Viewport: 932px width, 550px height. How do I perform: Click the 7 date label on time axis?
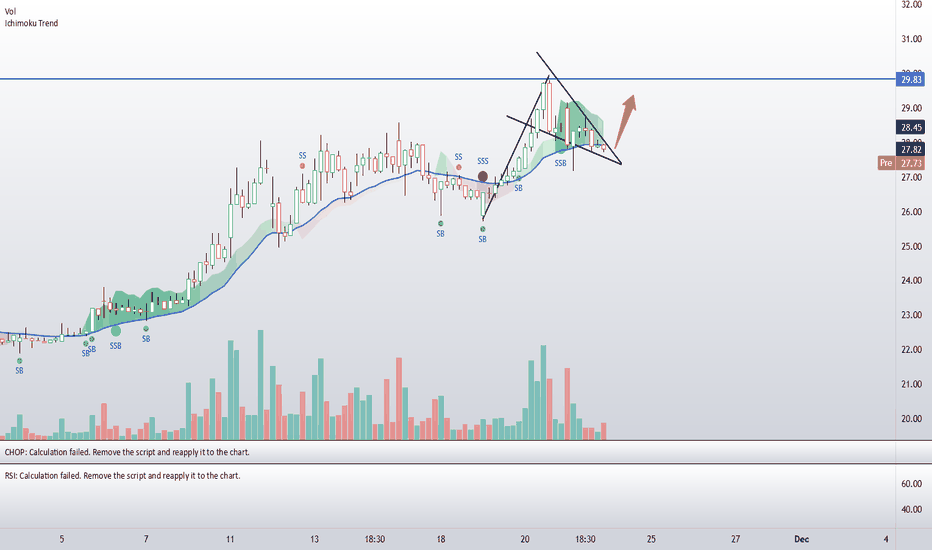tap(146, 539)
